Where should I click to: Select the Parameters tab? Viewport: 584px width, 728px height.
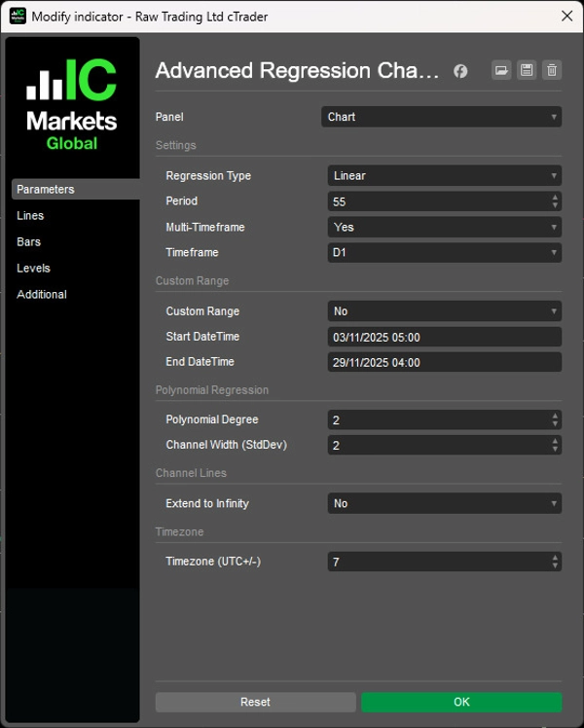(x=76, y=189)
